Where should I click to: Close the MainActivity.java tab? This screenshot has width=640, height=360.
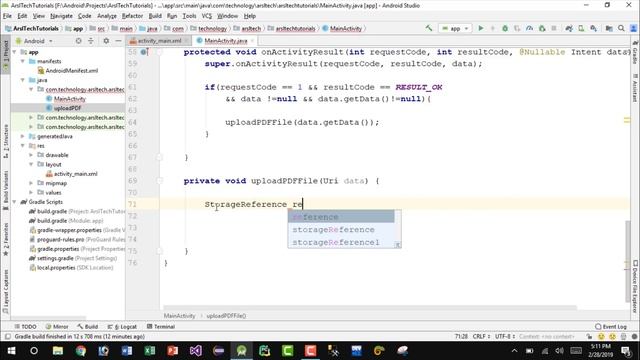pos(252,41)
